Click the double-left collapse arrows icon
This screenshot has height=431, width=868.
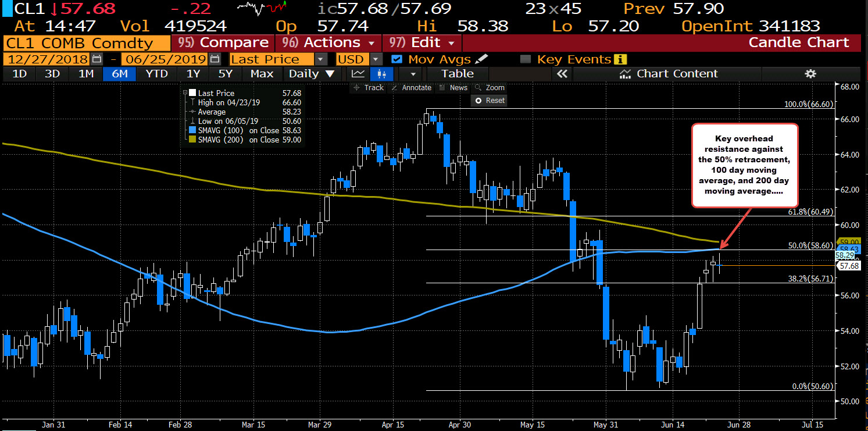[x=562, y=74]
